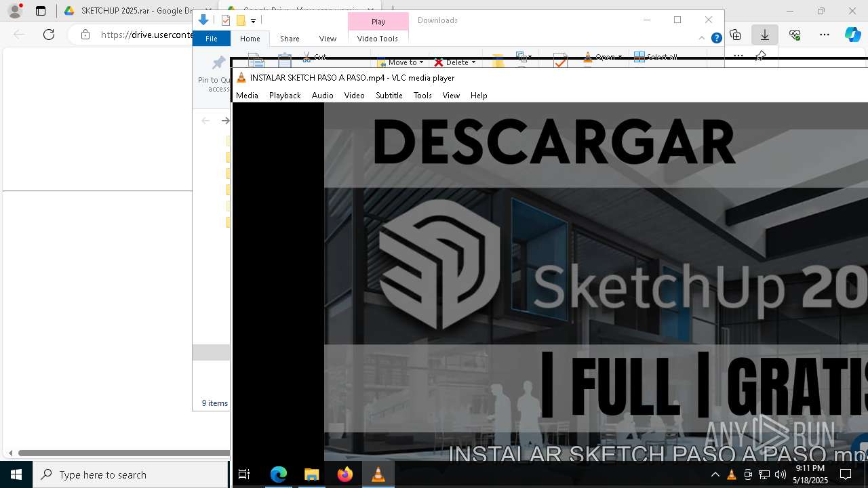Switch to File Explorer from taskbar

pyautogui.click(x=312, y=474)
